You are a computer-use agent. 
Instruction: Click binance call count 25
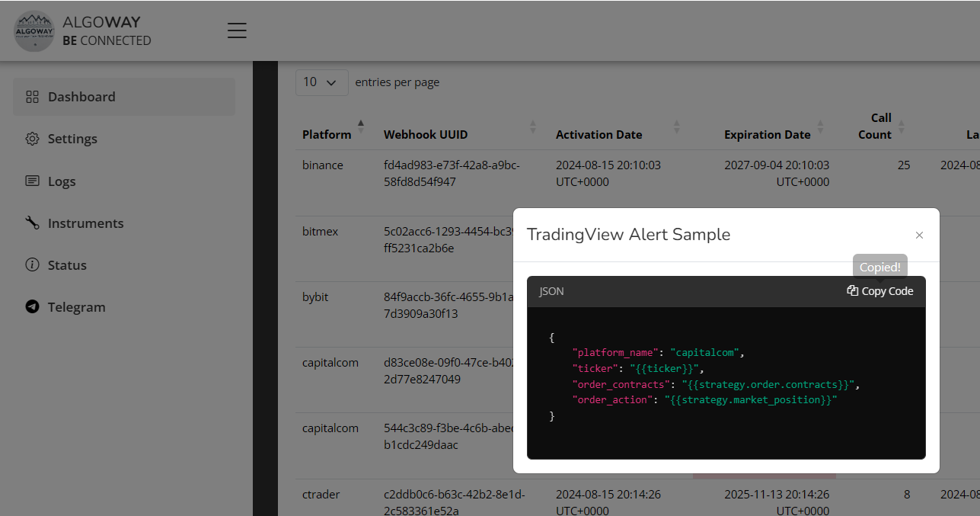904,165
